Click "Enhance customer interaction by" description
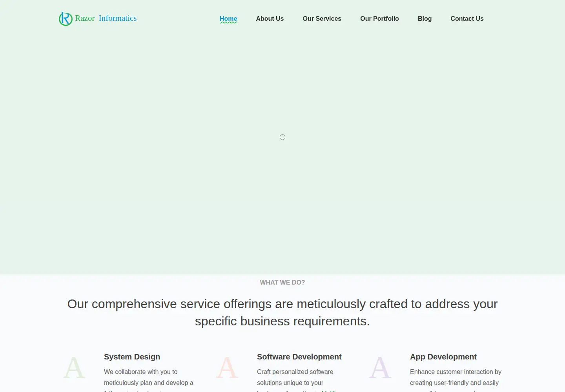Viewport: 565px width, 392px height. tap(456, 372)
